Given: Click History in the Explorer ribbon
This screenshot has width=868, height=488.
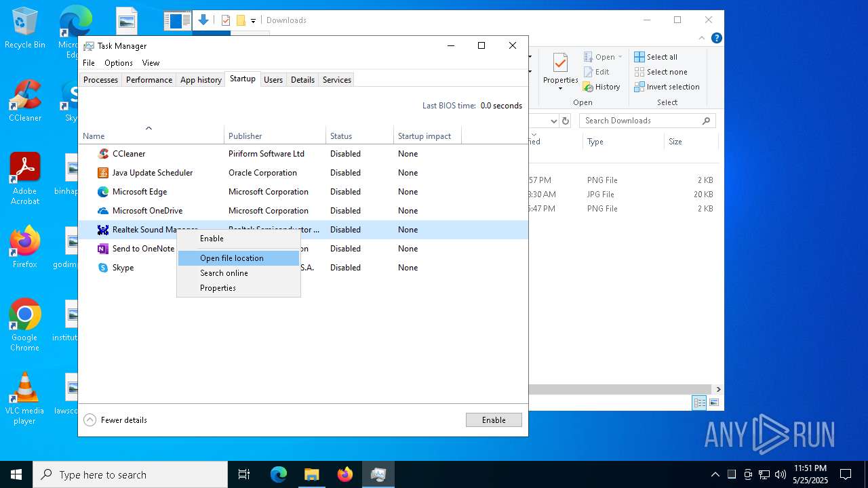Looking at the screenshot, I should point(601,87).
